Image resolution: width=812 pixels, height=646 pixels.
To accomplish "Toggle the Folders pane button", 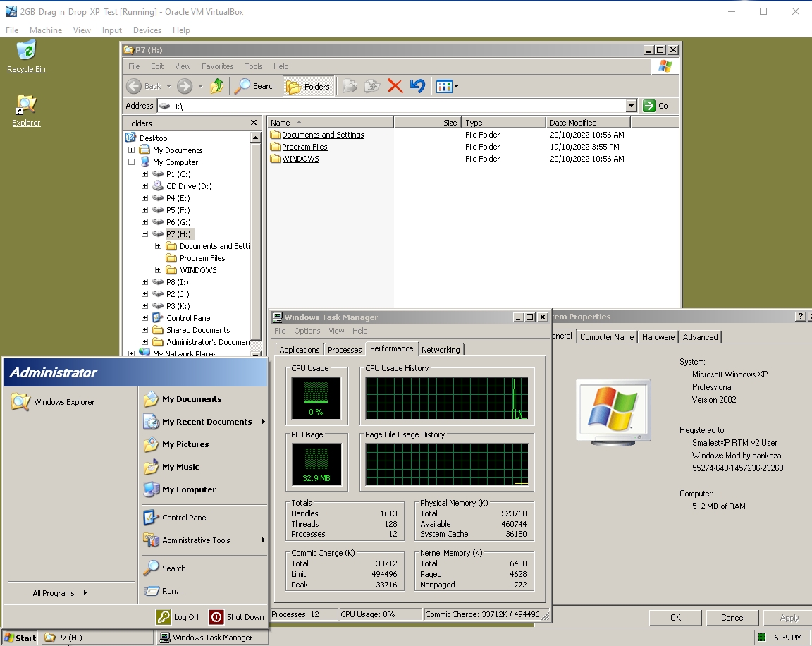I will (308, 86).
